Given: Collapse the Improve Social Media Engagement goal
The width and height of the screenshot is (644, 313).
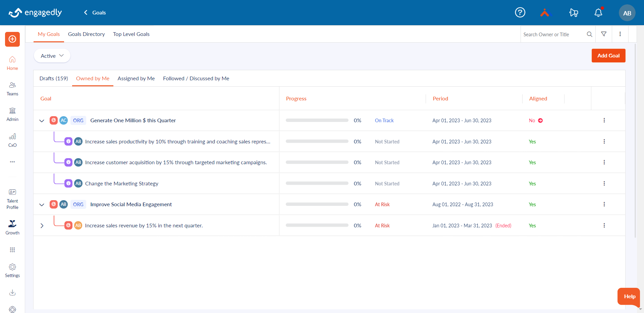Looking at the screenshot, I should 42,205.
